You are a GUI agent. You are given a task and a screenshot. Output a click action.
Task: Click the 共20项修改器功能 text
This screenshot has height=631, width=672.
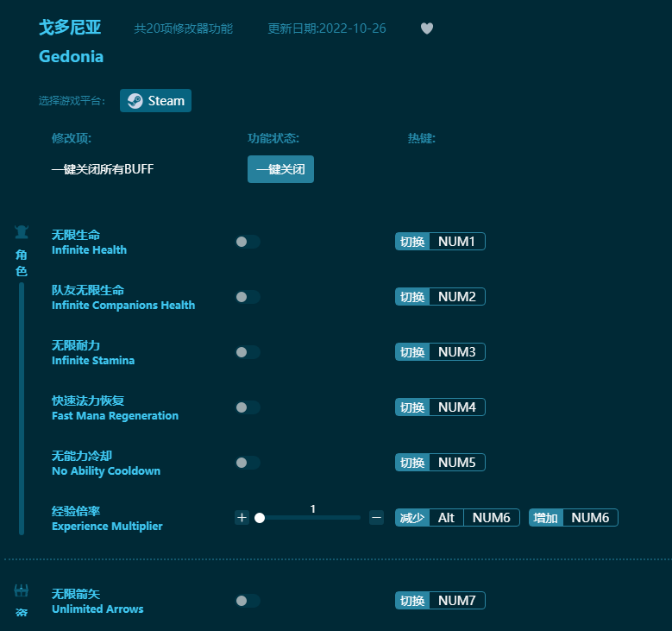point(184,28)
